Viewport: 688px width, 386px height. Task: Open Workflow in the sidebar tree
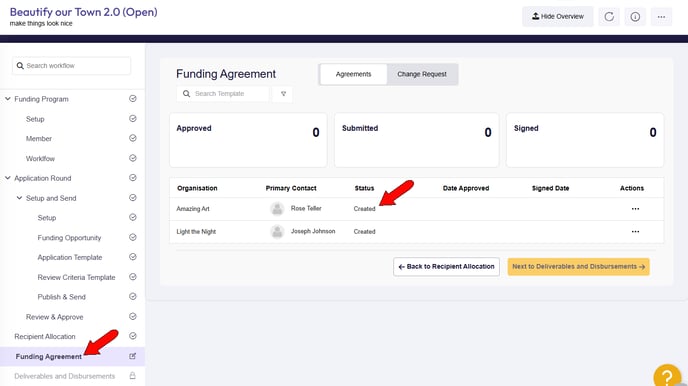click(40, 158)
